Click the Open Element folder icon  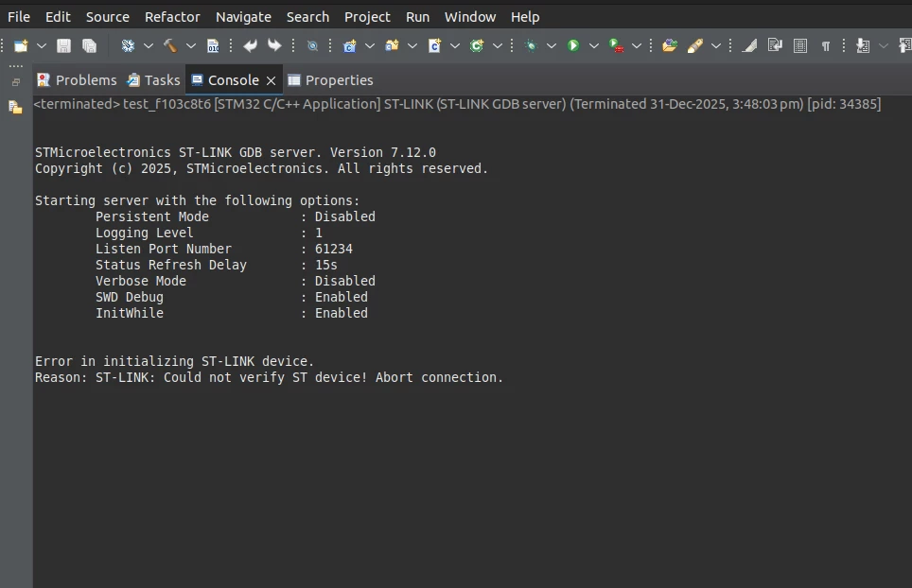pyautogui.click(x=670, y=46)
